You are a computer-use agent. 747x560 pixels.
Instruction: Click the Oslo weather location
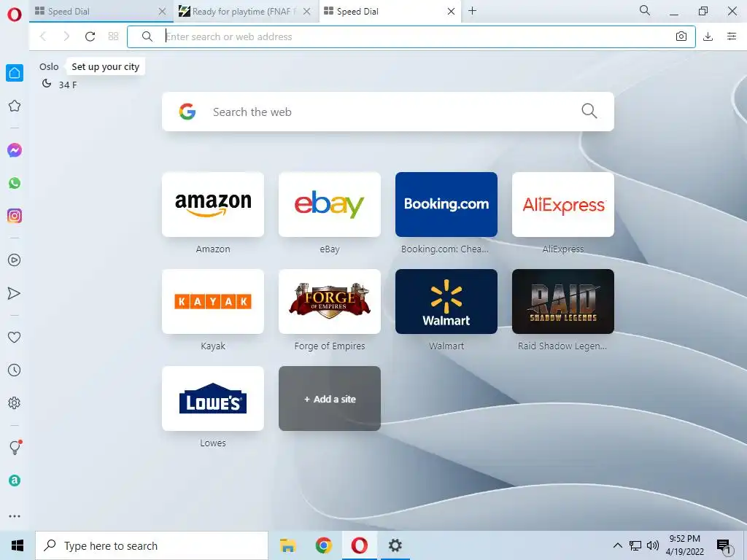[49, 66]
